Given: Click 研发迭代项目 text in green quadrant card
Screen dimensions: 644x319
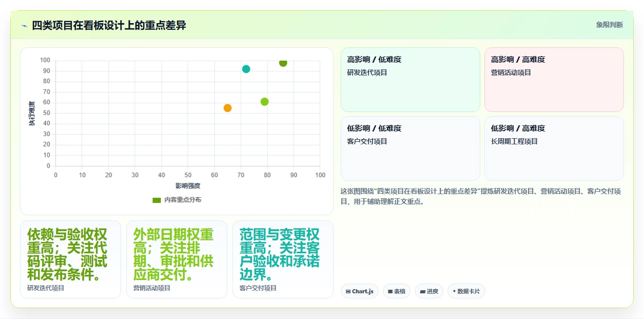Looking at the screenshot, I should point(367,72).
